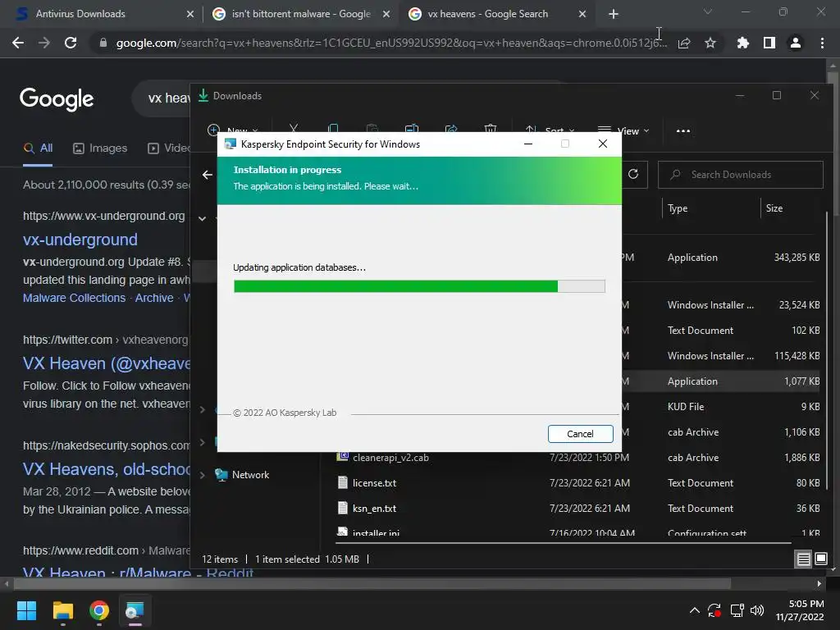Click the Chrome horizontal scrollbar
Image resolution: width=840 pixels, height=630 pixels.
372,583
